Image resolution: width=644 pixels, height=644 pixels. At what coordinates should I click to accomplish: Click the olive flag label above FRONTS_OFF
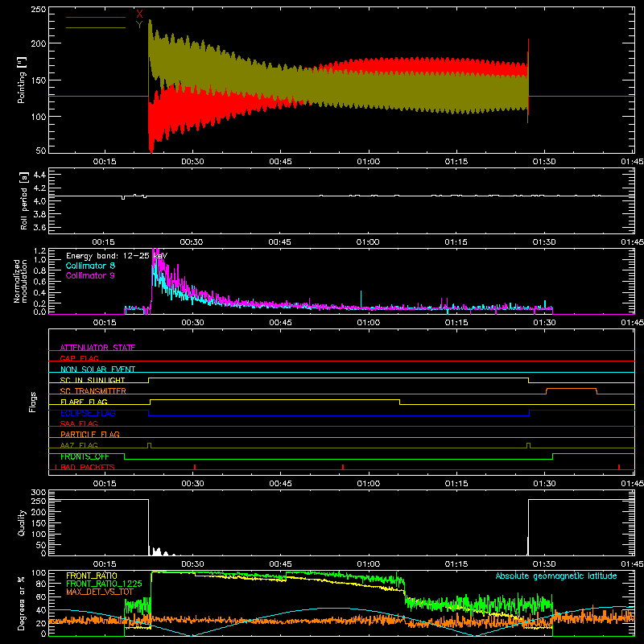pyautogui.click(x=79, y=445)
